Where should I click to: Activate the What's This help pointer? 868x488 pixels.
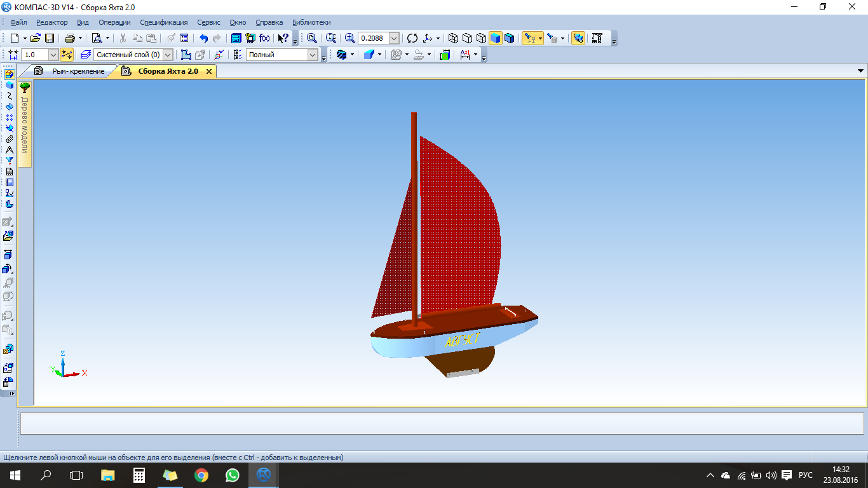point(283,38)
